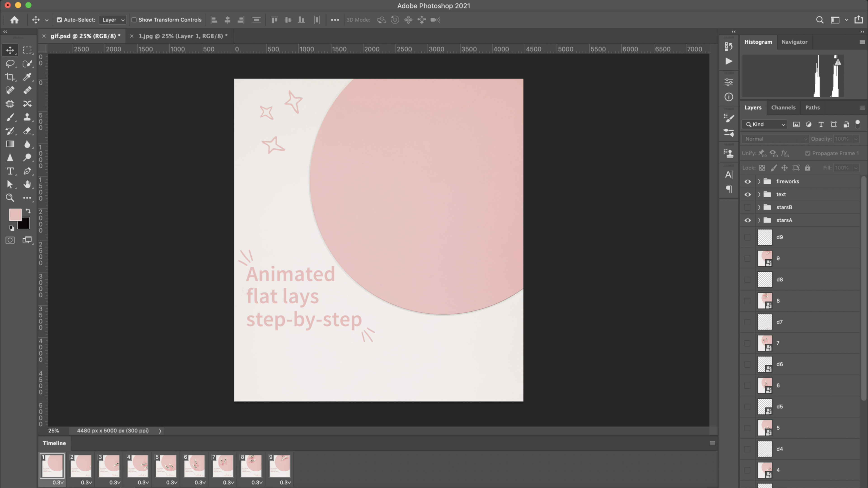Click the align left edges icon
Viewport: 868px width, 488px height.
pyautogui.click(x=214, y=20)
